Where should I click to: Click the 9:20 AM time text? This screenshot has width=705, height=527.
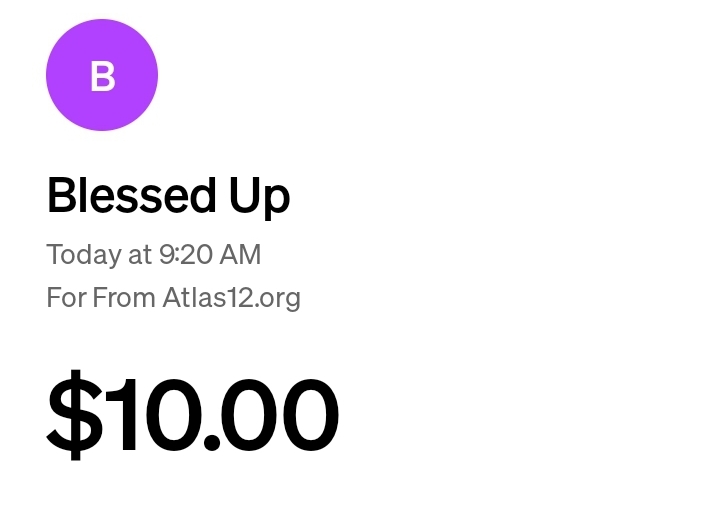point(209,255)
